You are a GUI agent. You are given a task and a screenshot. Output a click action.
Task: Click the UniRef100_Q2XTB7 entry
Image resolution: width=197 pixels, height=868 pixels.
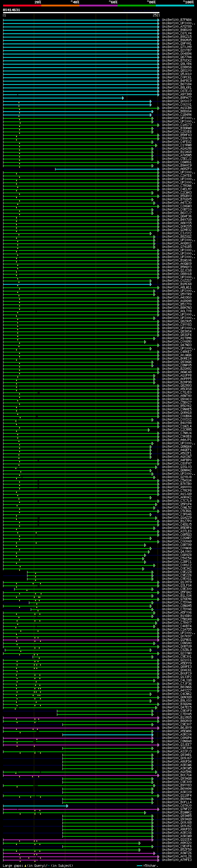click(177, 50)
